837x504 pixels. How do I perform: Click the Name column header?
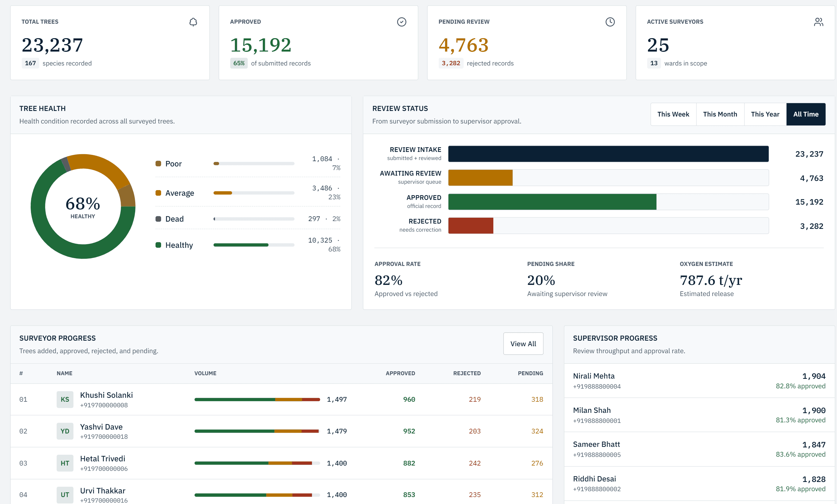(64, 373)
